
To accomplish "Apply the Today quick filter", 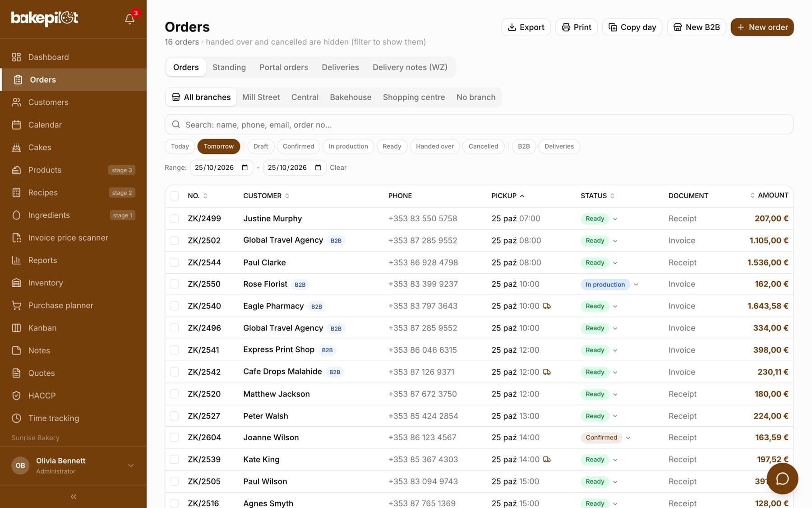I will pyautogui.click(x=180, y=146).
